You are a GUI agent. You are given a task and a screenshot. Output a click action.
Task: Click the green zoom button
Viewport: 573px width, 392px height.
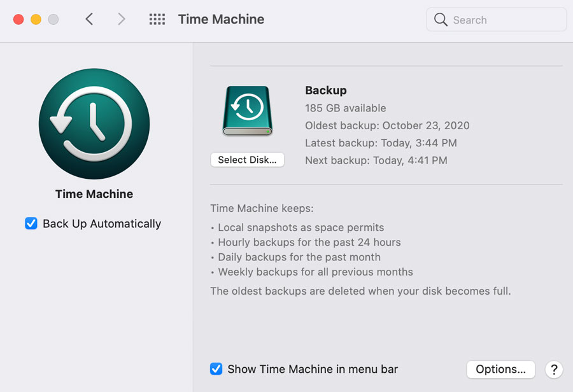pos(54,19)
